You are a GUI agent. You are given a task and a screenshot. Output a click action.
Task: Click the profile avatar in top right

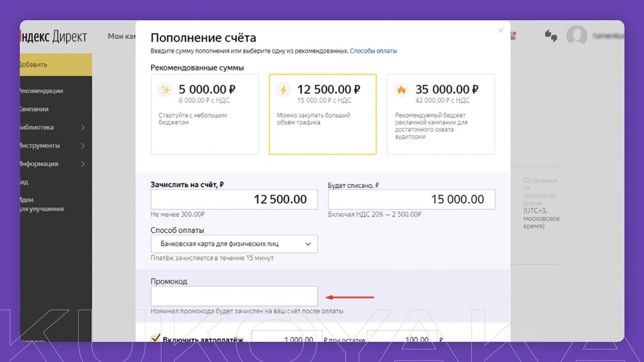click(578, 36)
